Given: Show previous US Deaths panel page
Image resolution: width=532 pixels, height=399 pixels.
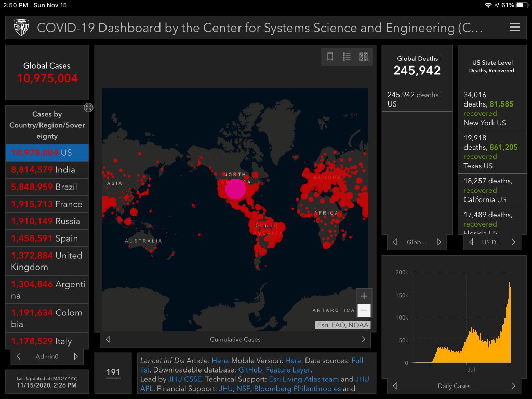Looking at the screenshot, I should 471,242.
